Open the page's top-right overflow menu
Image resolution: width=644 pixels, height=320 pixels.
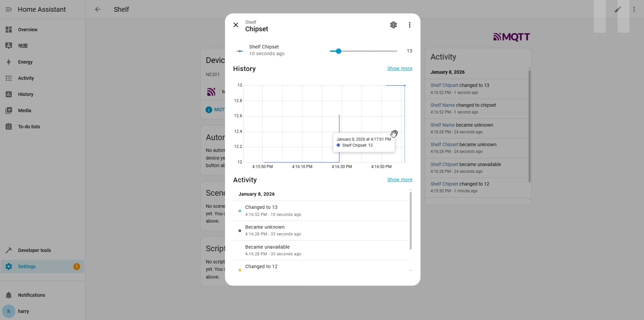pyautogui.click(x=634, y=9)
